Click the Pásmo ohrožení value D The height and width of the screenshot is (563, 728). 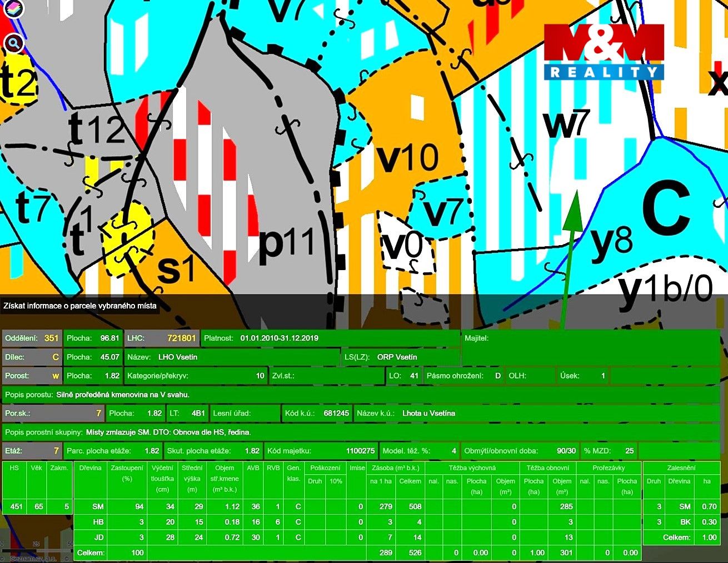(498, 376)
